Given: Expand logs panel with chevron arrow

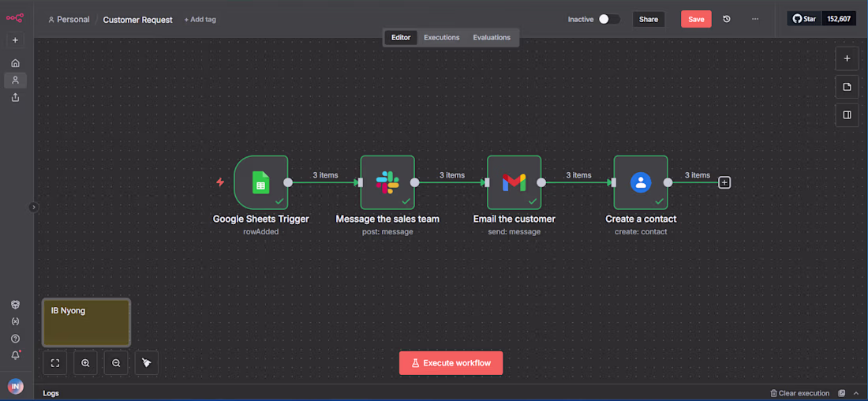Looking at the screenshot, I should click(x=856, y=393).
